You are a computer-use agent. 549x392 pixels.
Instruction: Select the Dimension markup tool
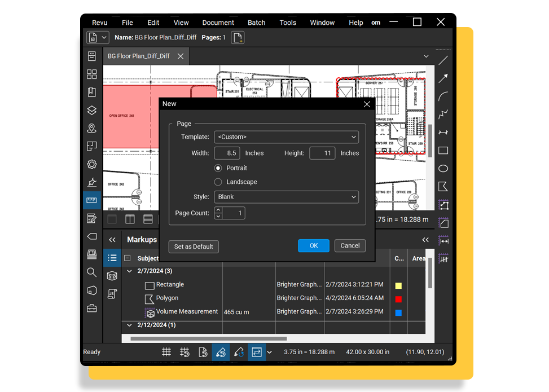click(443, 133)
